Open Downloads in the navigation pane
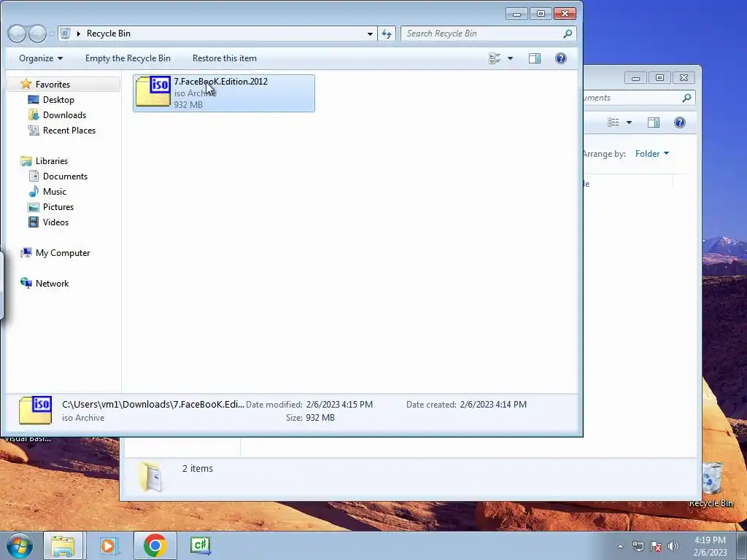Viewport: 747px width, 560px height. point(64,114)
